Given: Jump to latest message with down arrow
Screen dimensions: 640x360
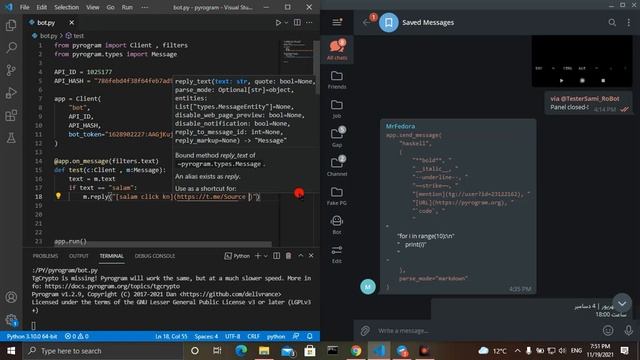Looking at the screenshot, I should pyautogui.click(x=622, y=304).
